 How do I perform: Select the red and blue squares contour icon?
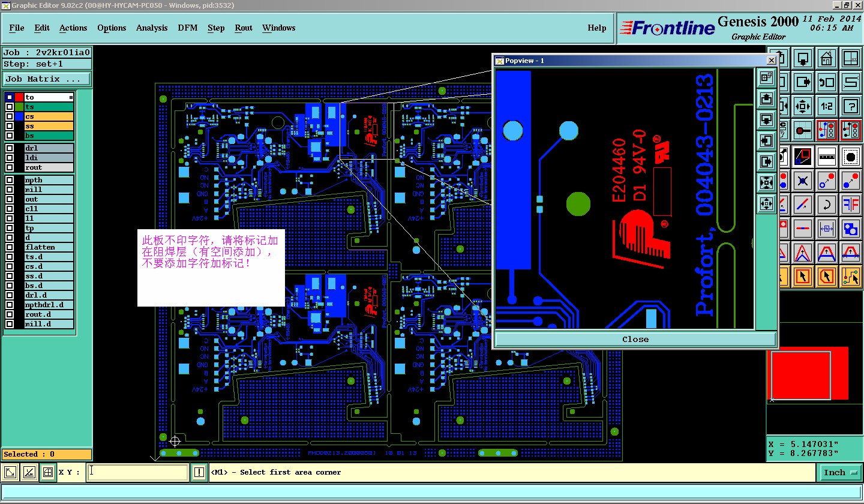802,157
